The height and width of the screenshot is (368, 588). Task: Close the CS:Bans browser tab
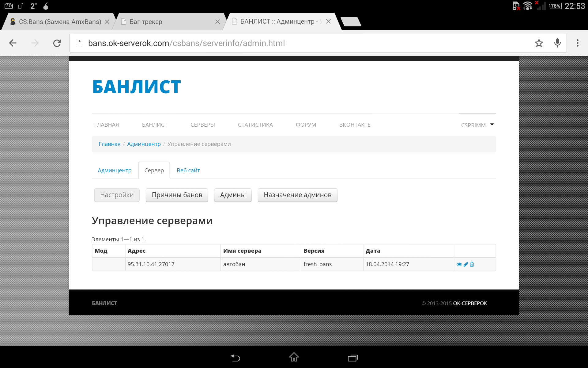pos(107,22)
